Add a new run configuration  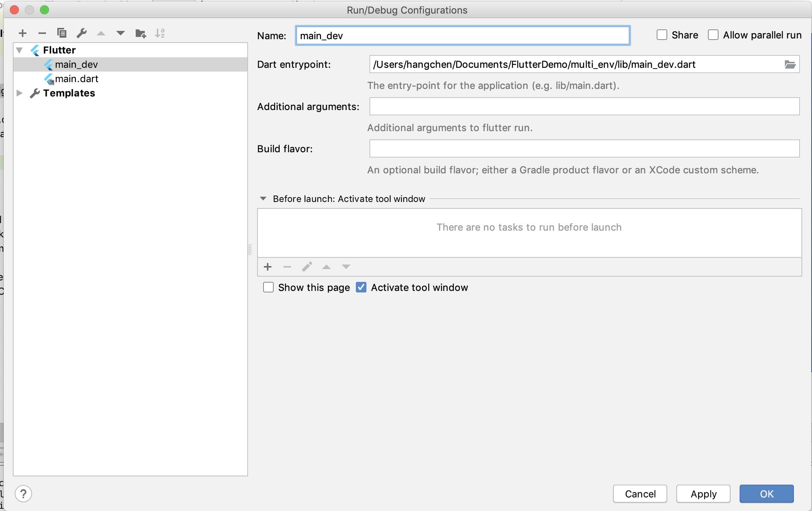(x=23, y=33)
